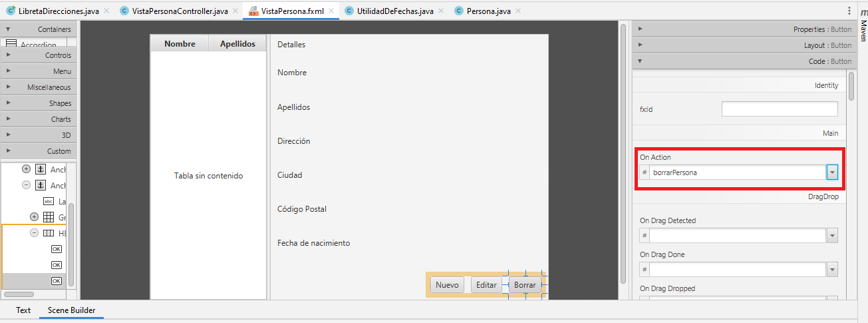
Task: Click the On Drag Detected input field
Action: click(x=738, y=235)
